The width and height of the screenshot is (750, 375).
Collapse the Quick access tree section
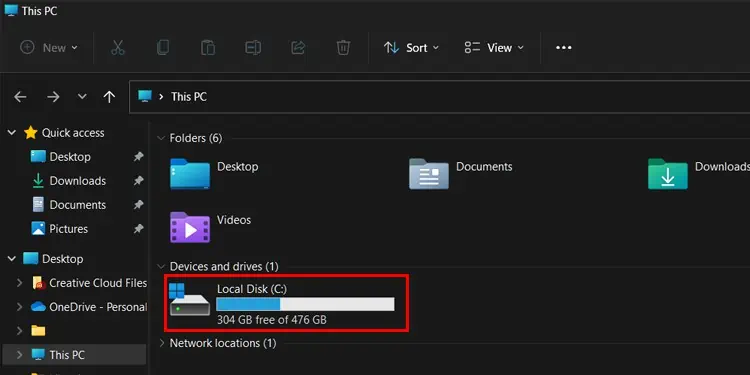tap(12, 132)
